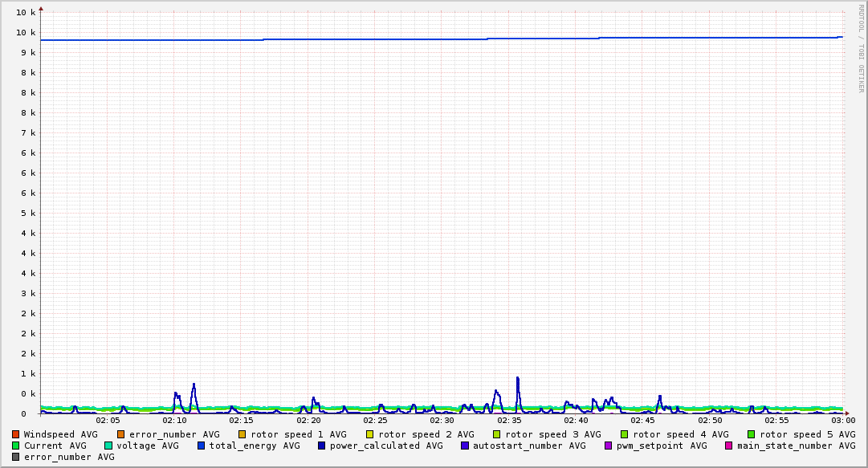Click the rotor speed 5 AVG swatch
The width and height of the screenshot is (868, 468).
(752, 434)
